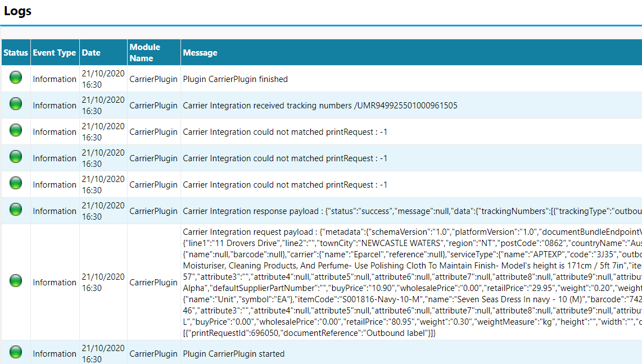This screenshot has height=364, width=642.
Task: Click CarrierPlugin module name in request payload row
Action: click(x=153, y=283)
